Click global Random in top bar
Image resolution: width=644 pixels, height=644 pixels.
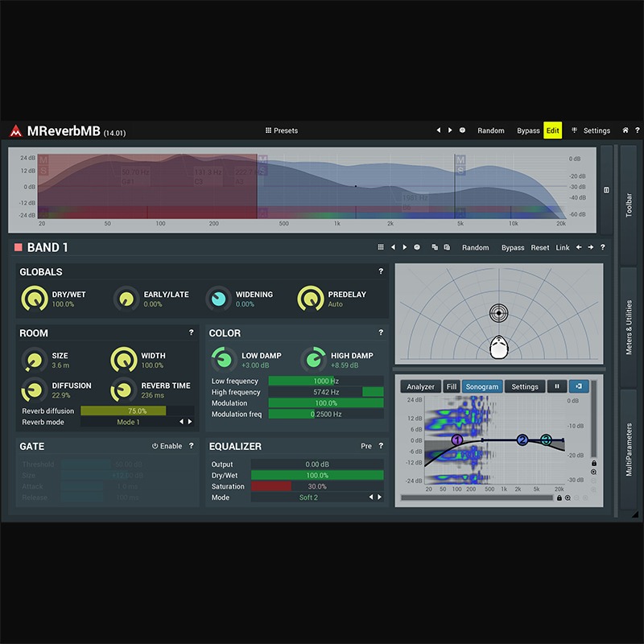coord(491,130)
